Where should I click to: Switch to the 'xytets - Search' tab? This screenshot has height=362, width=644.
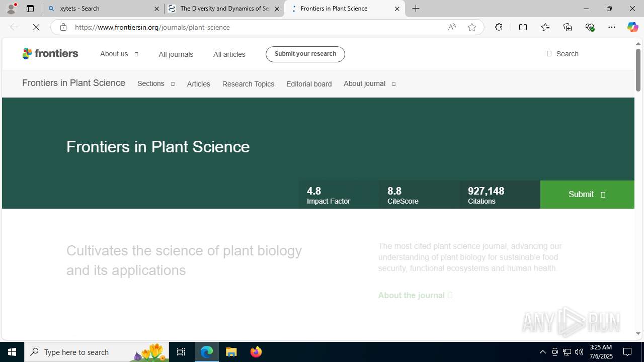tap(104, 9)
